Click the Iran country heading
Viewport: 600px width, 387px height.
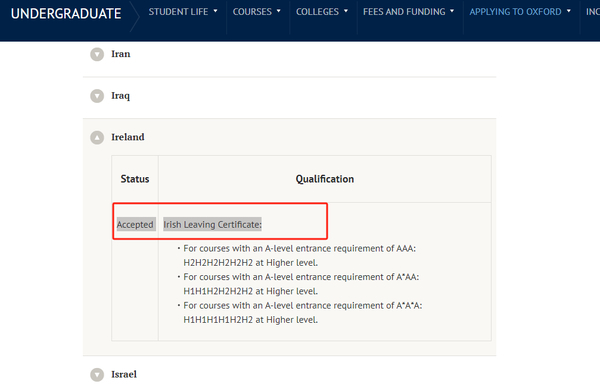coord(121,54)
